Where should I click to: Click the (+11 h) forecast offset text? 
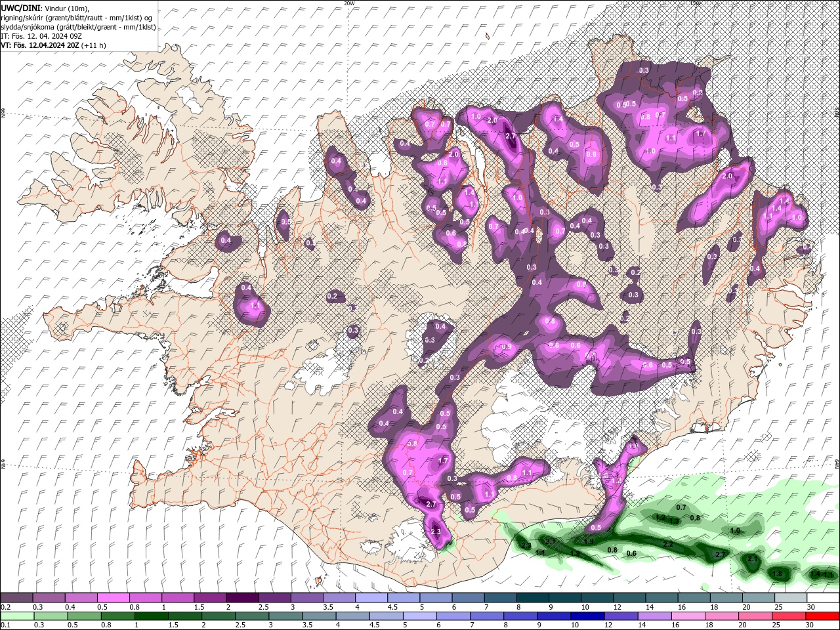94,45
